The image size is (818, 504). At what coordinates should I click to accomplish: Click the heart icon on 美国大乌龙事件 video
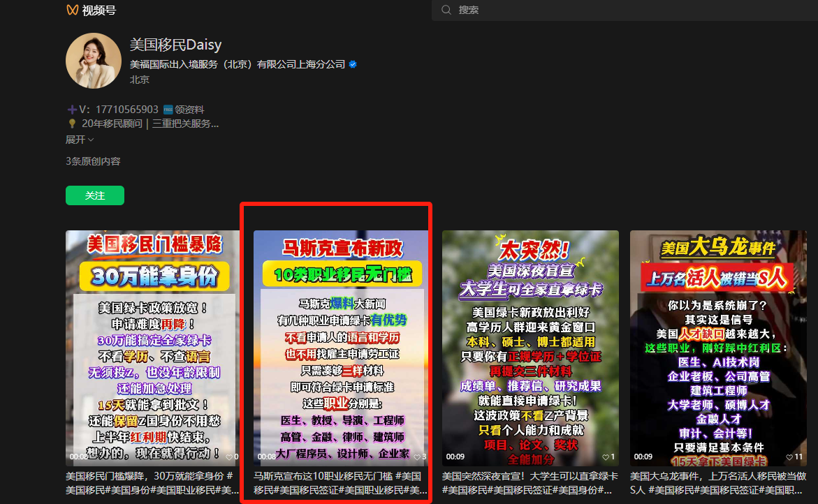tap(789, 457)
